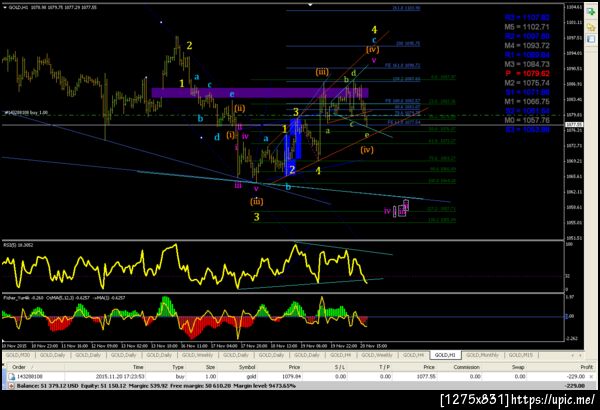This screenshot has height=410, width=600.
Task: Click the M1 = 1066.75 pivot label
Action: 527,101
